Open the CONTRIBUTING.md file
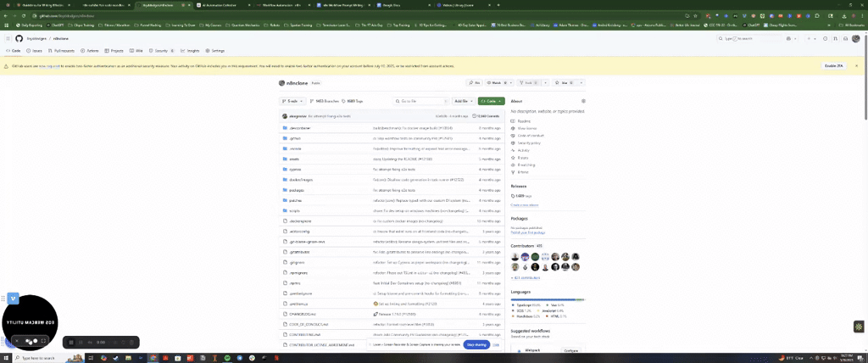868x363 pixels. coord(305,334)
